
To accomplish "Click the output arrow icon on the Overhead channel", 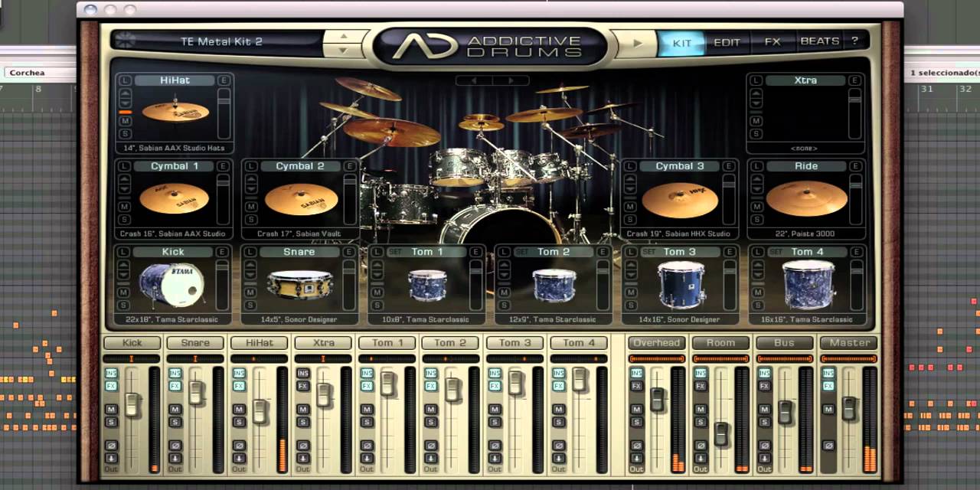I will click(636, 458).
